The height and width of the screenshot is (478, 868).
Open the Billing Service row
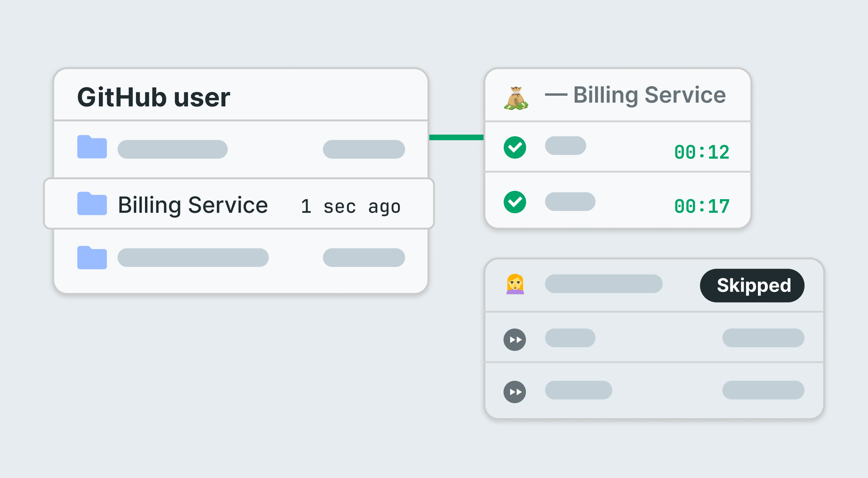239,204
